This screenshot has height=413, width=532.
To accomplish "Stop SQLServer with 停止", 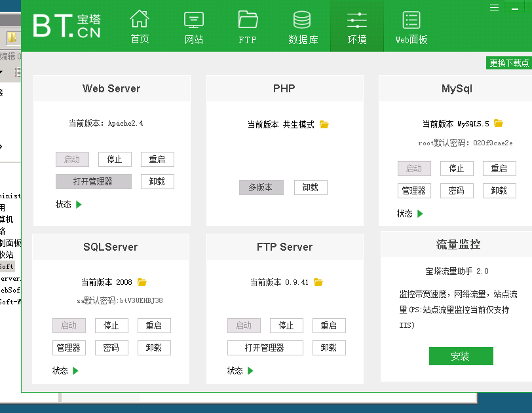I will tap(111, 325).
